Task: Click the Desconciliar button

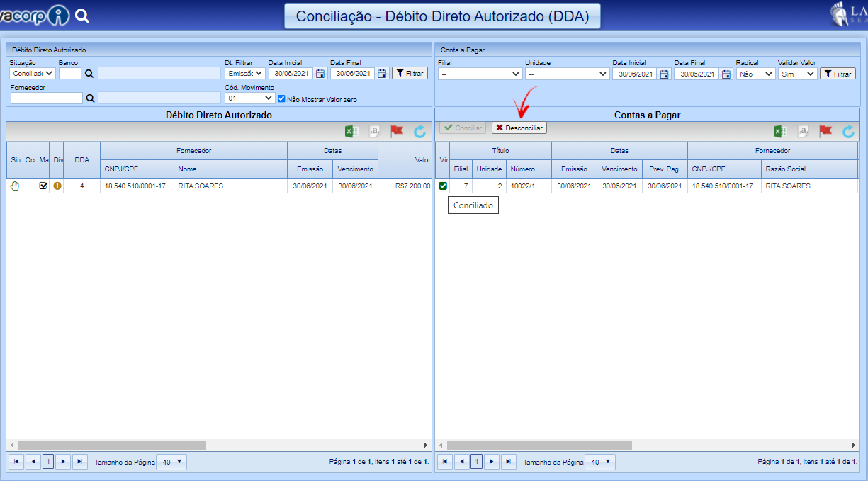Action: coord(519,128)
